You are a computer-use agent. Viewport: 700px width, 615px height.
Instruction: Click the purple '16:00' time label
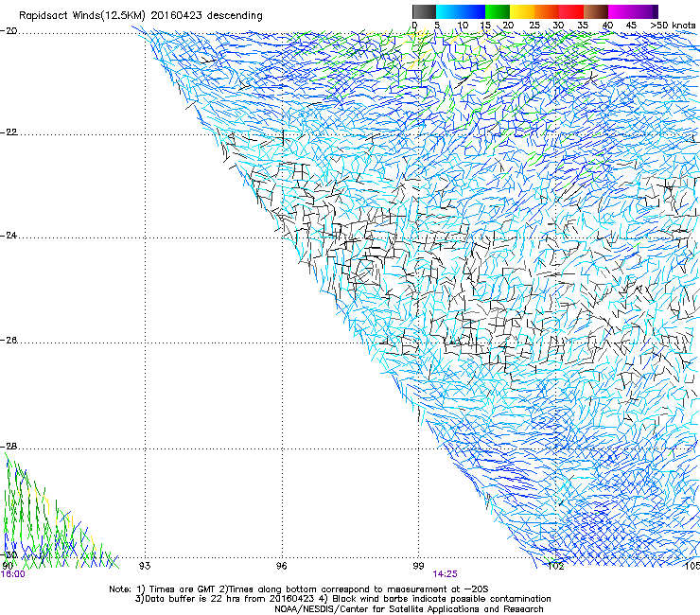point(12,574)
